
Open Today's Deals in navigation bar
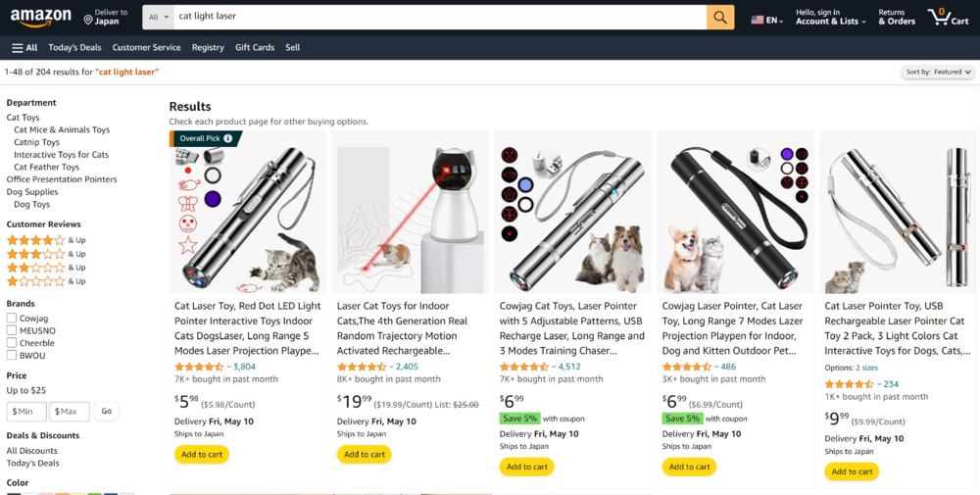tap(74, 47)
